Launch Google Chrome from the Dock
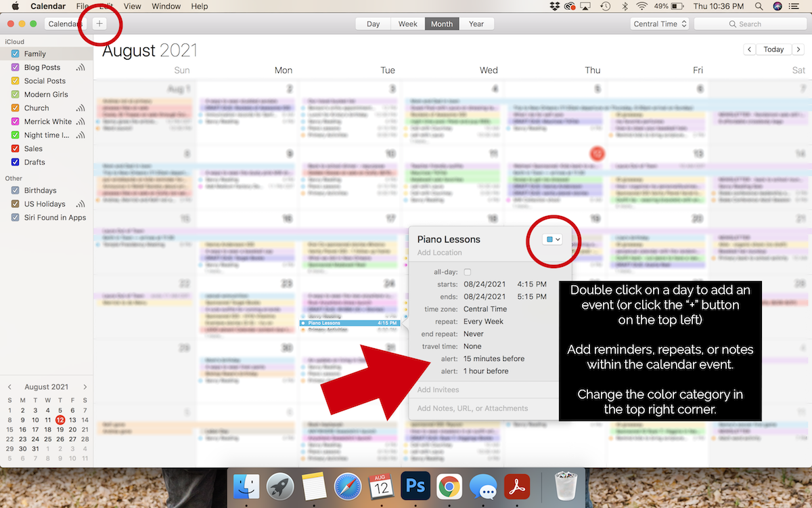812x508 pixels. point(449,486)
